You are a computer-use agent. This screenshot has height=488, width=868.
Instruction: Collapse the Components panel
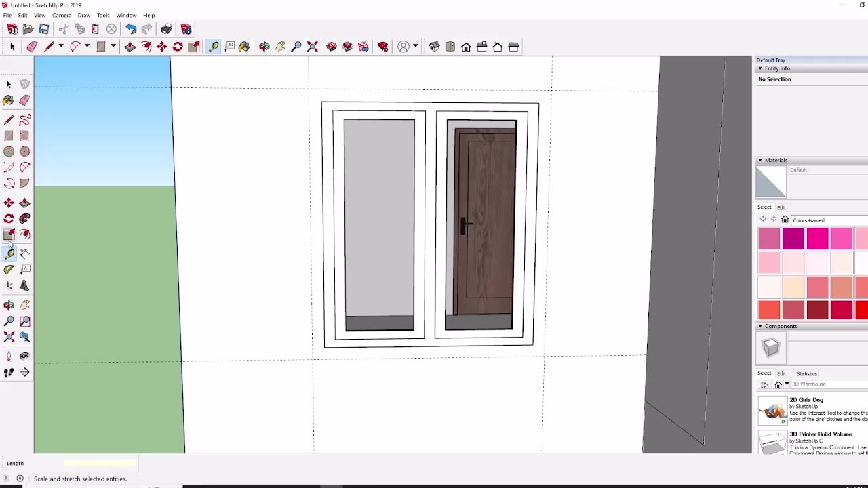click(760, 326)
